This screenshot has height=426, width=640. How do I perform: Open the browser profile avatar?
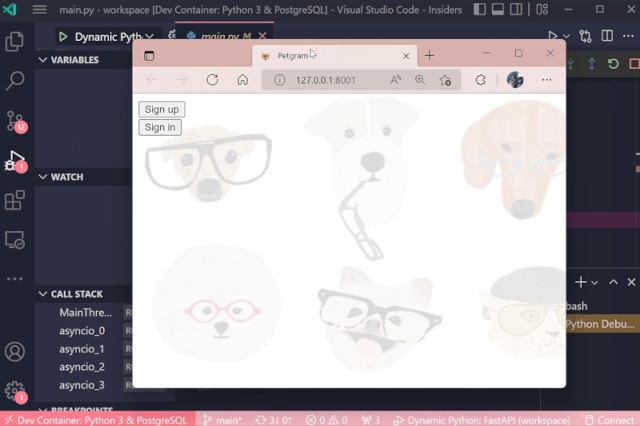[515, 80]
